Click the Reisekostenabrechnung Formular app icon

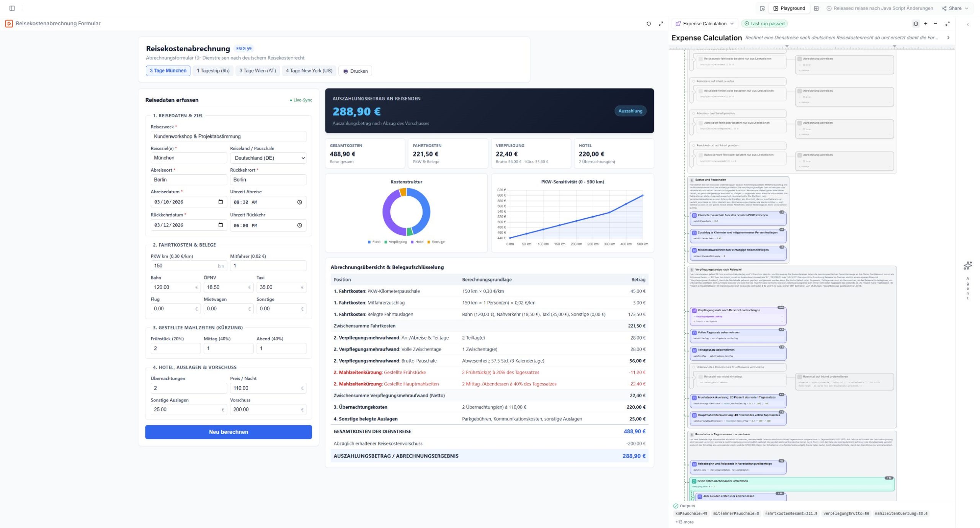9,23
